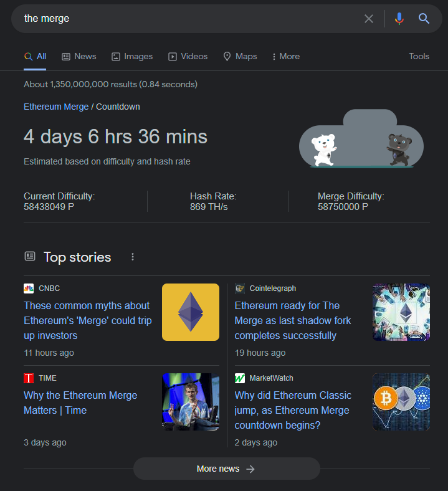The height and width of the screenshot is (491, 448).
Task: Click the Current Difficulty value 58438049 P
Action: tap(49, 207)
